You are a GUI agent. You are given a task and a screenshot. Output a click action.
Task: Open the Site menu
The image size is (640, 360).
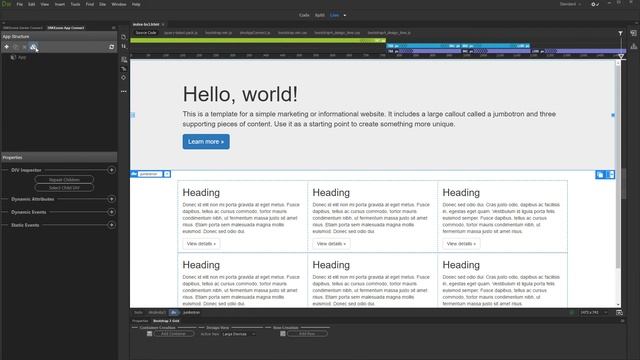[x=102, y=4]
